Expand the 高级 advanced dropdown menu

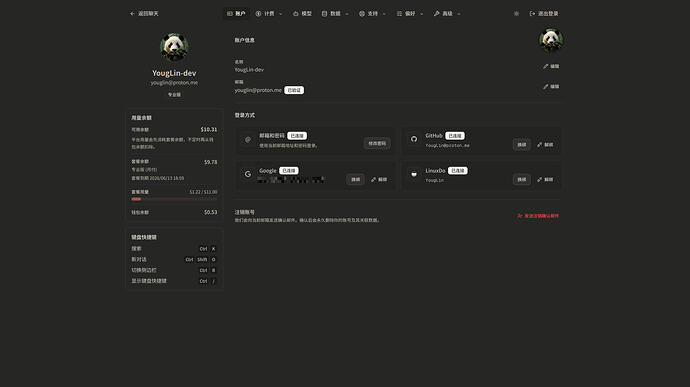tap(447, 14)
